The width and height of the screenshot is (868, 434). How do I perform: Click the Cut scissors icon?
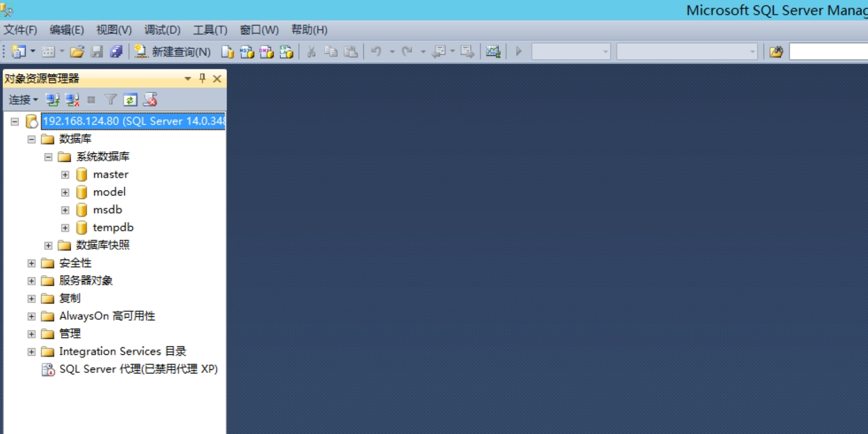pos(311,51)
